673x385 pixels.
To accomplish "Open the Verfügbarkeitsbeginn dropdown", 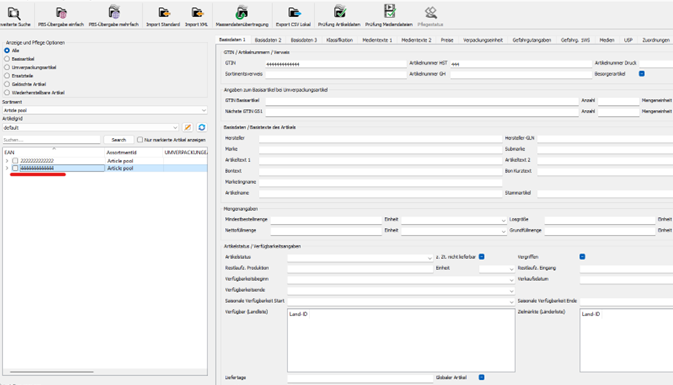I will (401, 279).
